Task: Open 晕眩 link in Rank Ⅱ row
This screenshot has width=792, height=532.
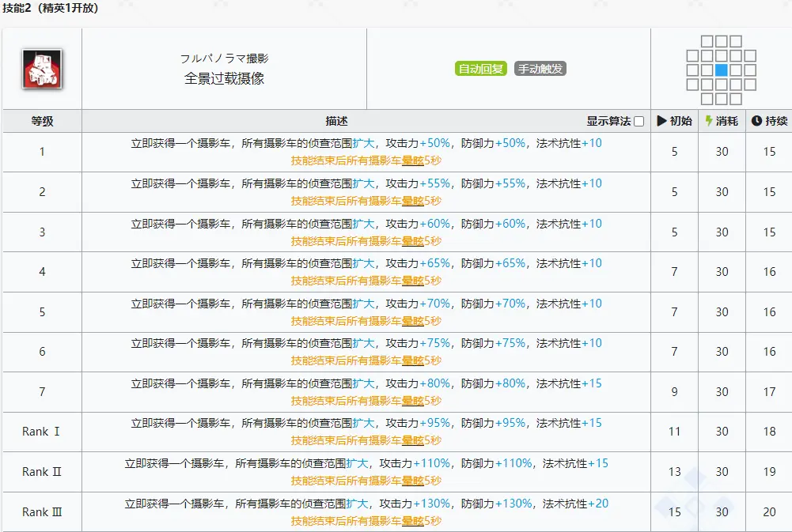Action: click(x=413, y=481)
